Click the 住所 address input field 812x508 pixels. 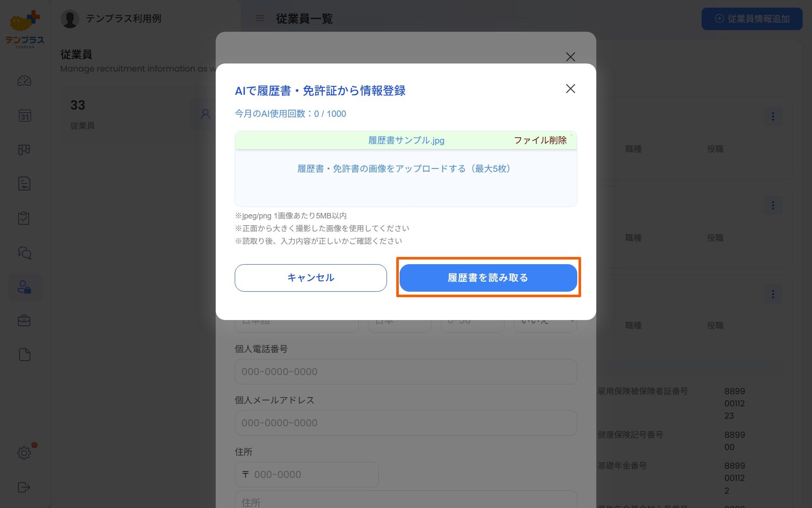click(406, 500)
